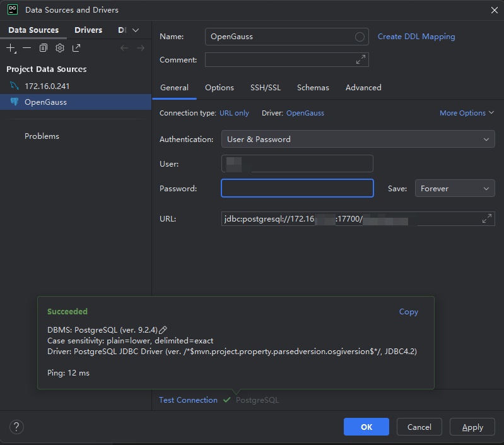Open the Problems entry
504x445 pixels.
coord(42,136)
